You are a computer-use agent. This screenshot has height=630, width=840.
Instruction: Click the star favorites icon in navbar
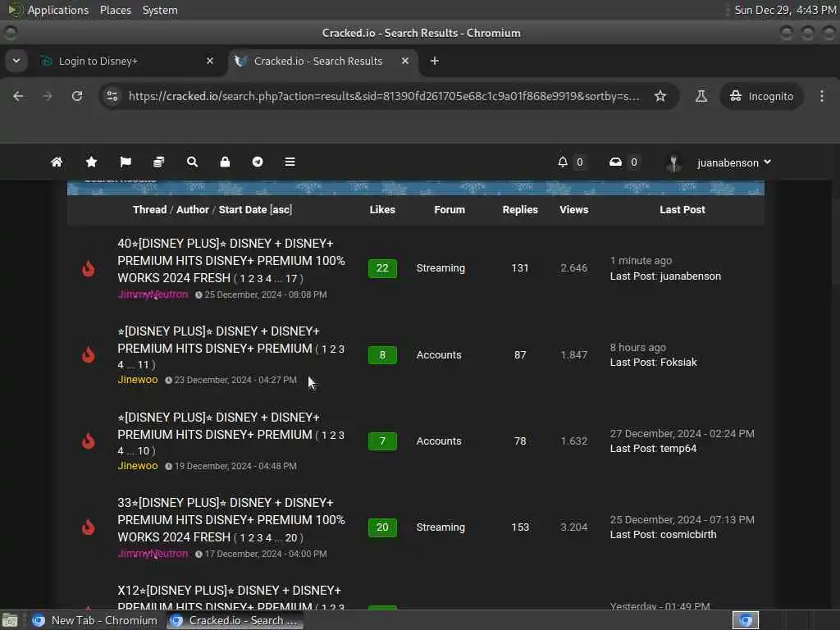[92, 162]
